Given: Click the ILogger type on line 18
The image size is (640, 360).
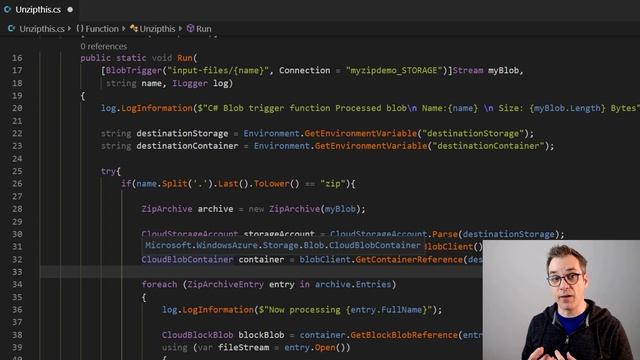Looking at the screenshot, I should pos(190,83).
